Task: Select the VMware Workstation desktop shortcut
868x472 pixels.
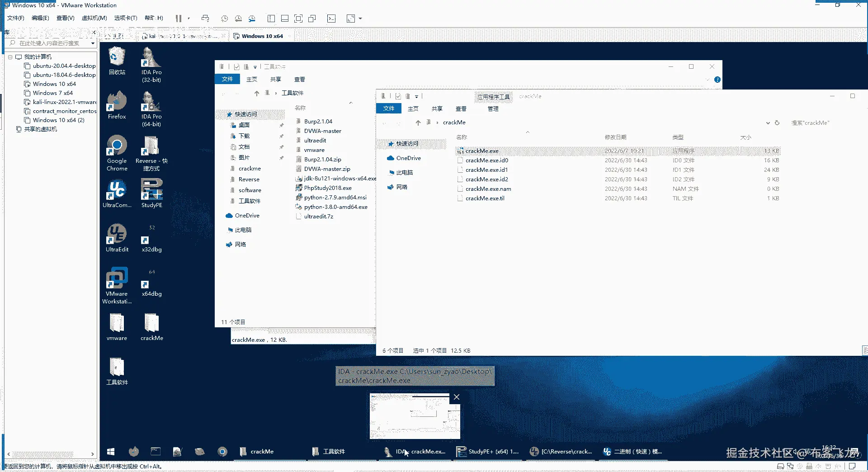Action: 117,286
